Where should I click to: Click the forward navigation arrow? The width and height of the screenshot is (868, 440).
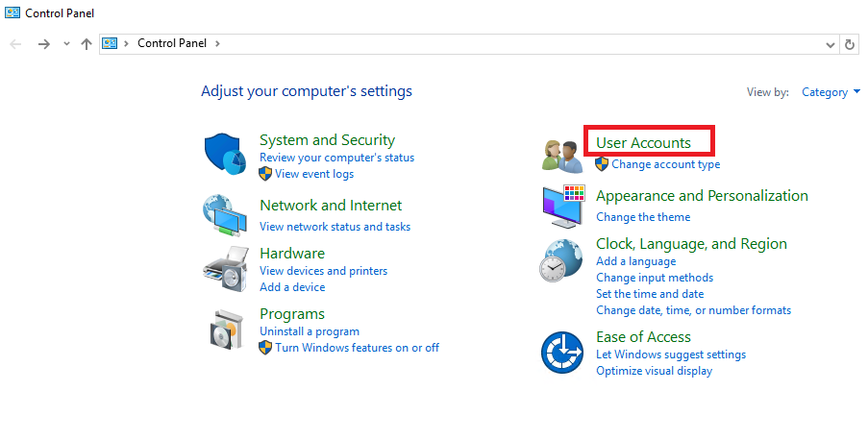pos(43,44)
